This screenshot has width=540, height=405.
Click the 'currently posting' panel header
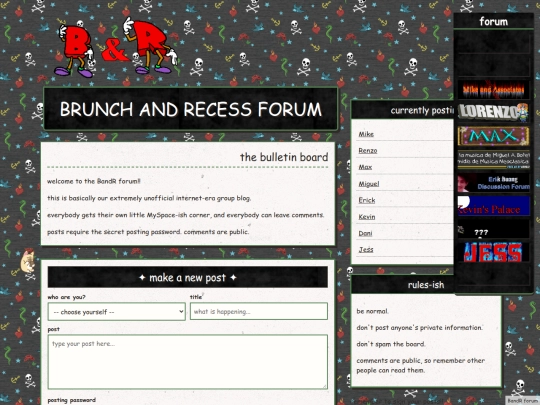pyautogui.click(x=402, y=110)
